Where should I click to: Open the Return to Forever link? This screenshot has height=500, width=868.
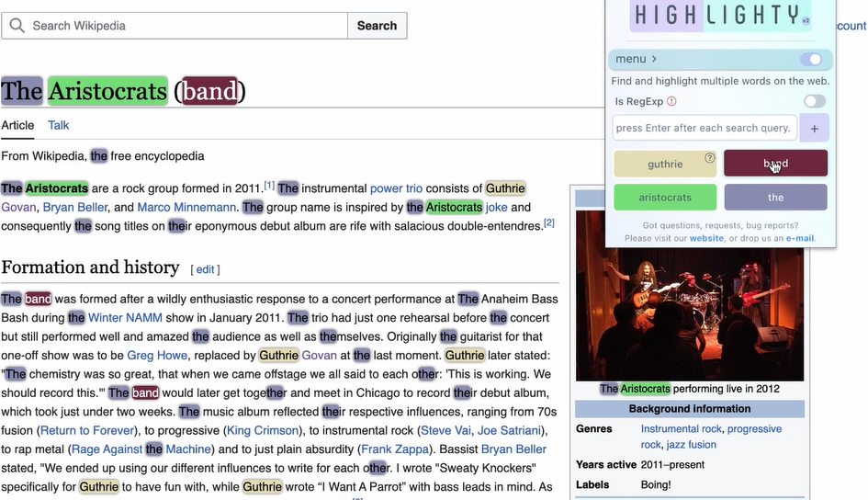pyautogui.click(x=87, y=430)
